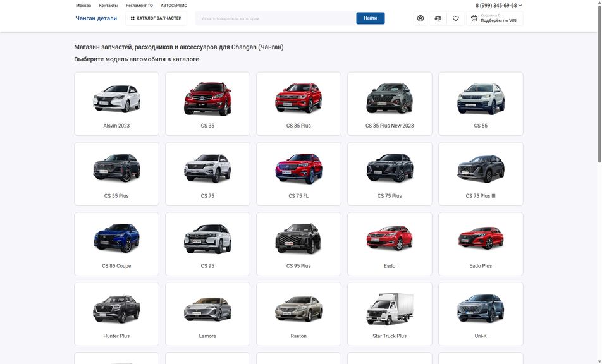Viewport: 602px width, 364px height.
Task: Call the 8 (999) 345-69-68 number
Action: click(x=496, y=6)
